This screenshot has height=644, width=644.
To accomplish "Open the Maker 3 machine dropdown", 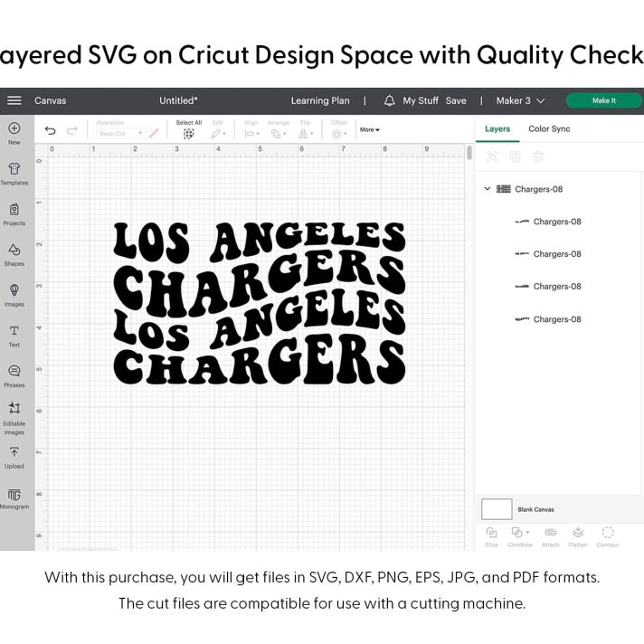I will pyautogui.click(x=520, y=100).
